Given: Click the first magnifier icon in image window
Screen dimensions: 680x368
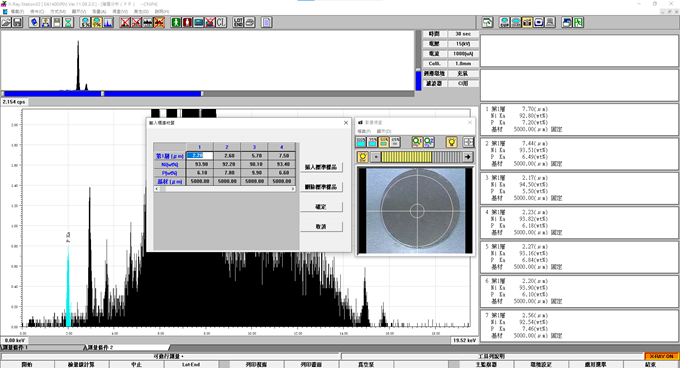Looking at the screenshot, I should [417, 142].
